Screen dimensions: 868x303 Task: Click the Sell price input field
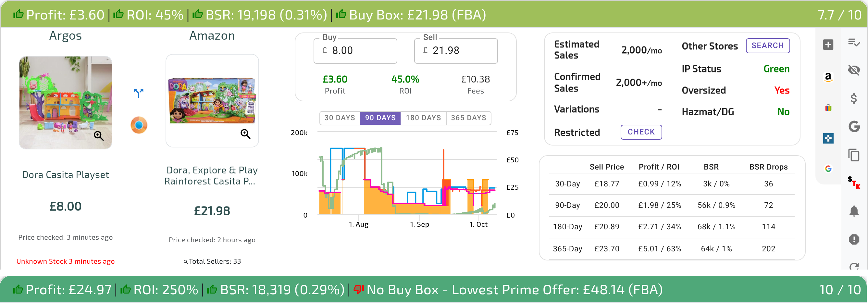(455, 51)
